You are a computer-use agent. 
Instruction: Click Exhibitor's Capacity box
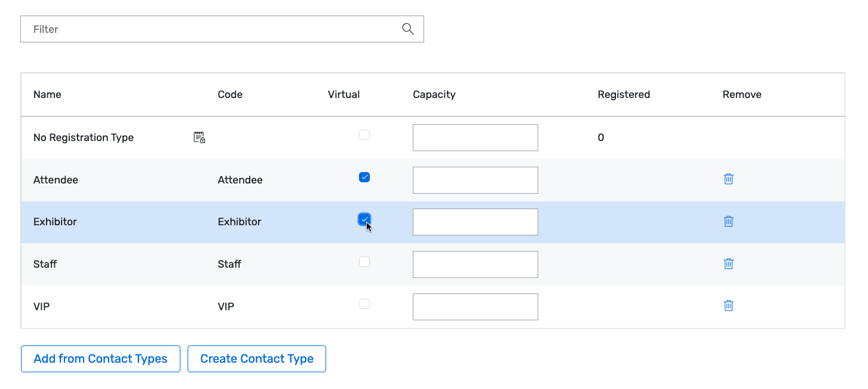tap(476, 222)
